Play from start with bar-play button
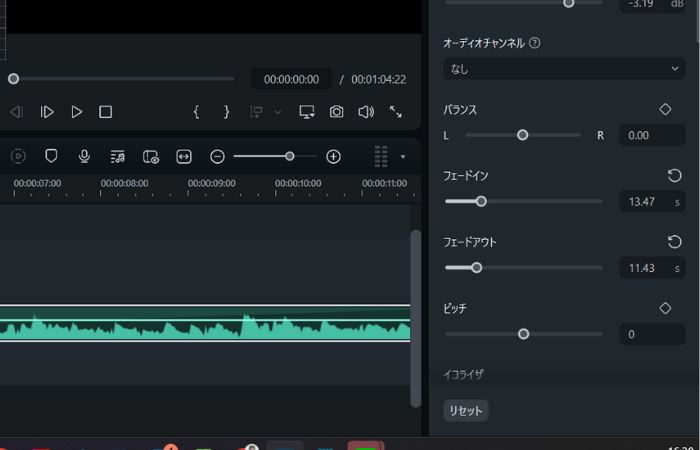The width and height of the screenshot is (700, 450). (47, 112)
